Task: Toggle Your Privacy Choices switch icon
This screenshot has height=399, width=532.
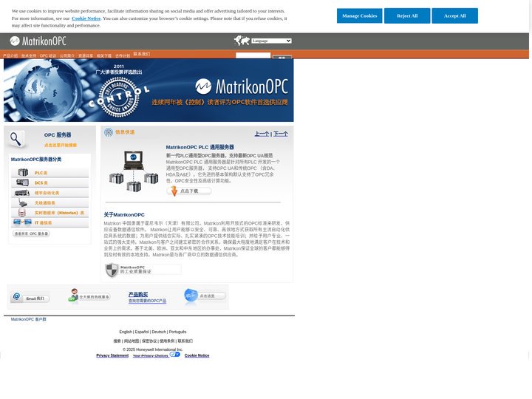Action: (174, 355)
